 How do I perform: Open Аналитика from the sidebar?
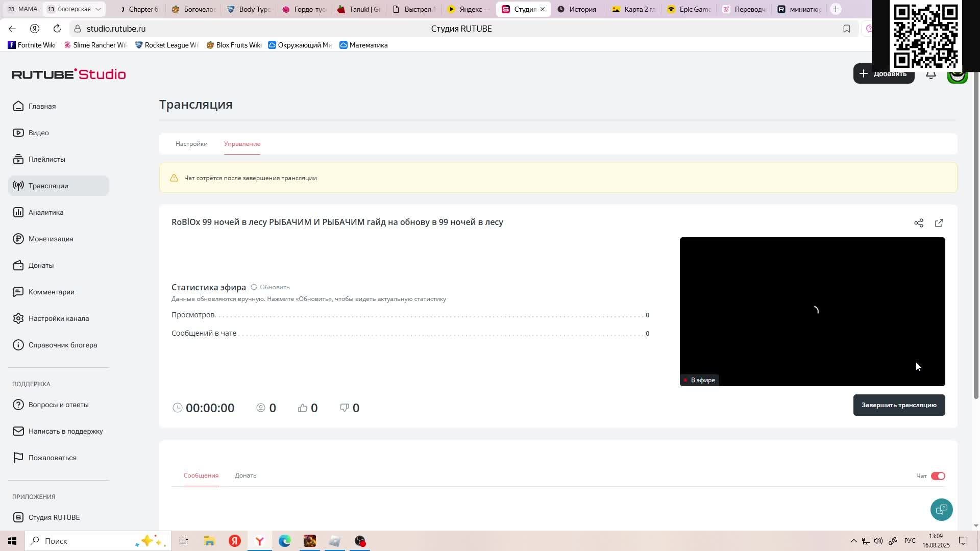pyautogui.click(x=46, y=212)
